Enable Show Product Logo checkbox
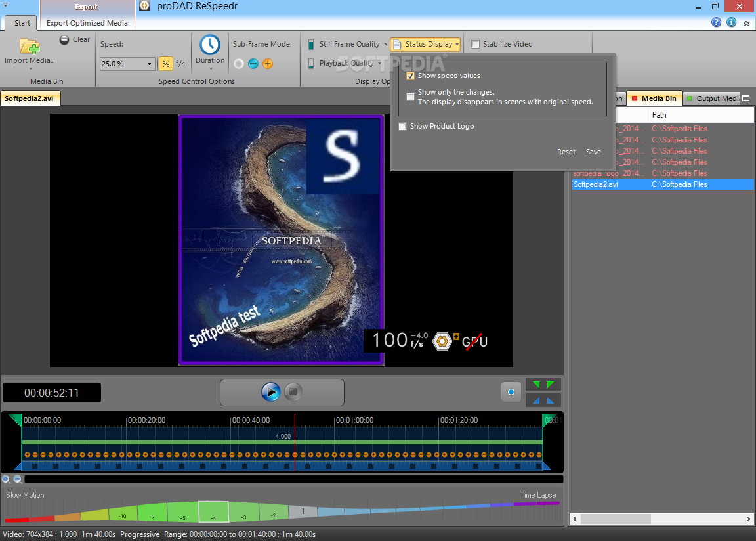 pos(402,126)
